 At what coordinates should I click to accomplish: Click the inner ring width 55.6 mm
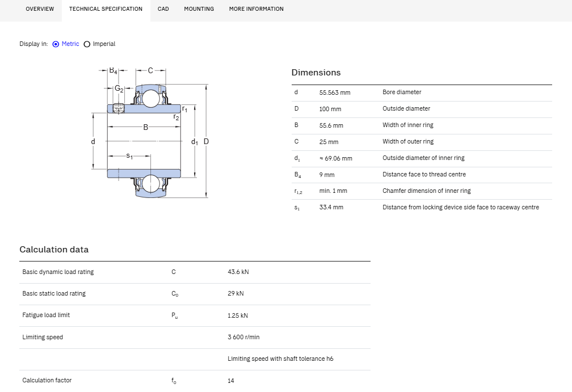click(331, 125)
